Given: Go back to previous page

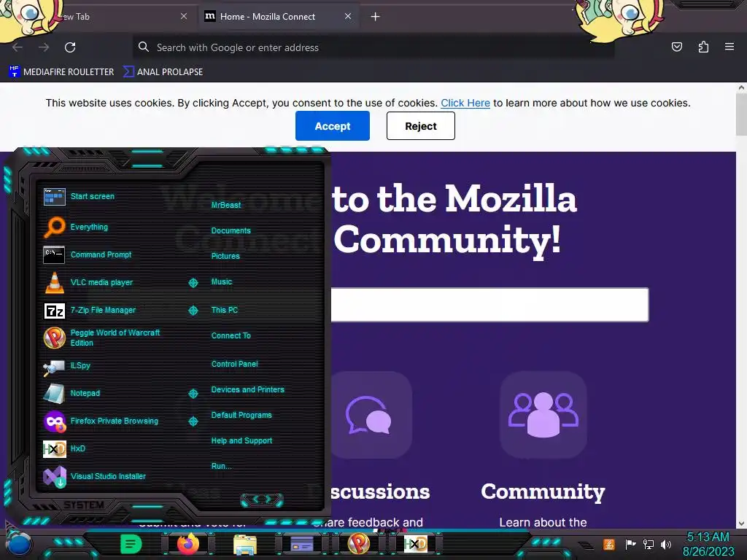Looking at the screenshot, I should tap(18, 47).
